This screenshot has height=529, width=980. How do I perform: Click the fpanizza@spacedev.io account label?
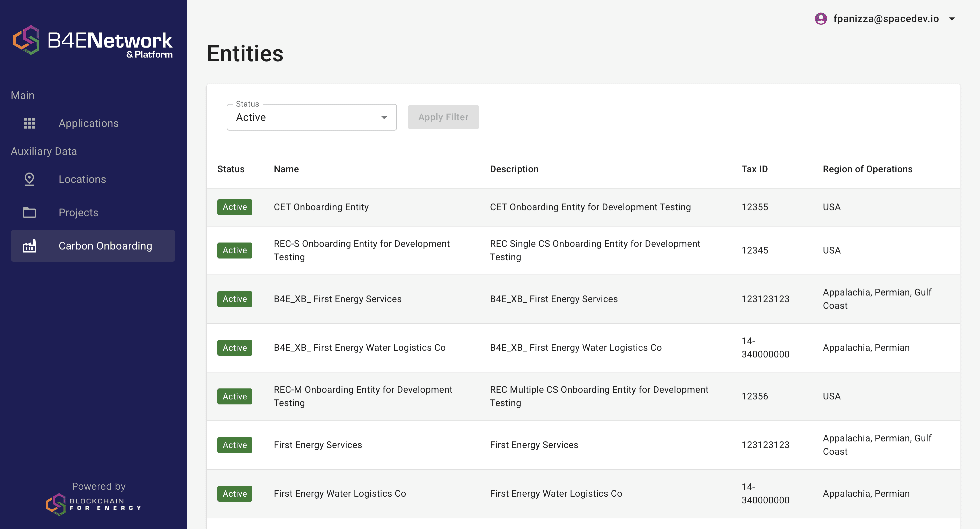886,19
